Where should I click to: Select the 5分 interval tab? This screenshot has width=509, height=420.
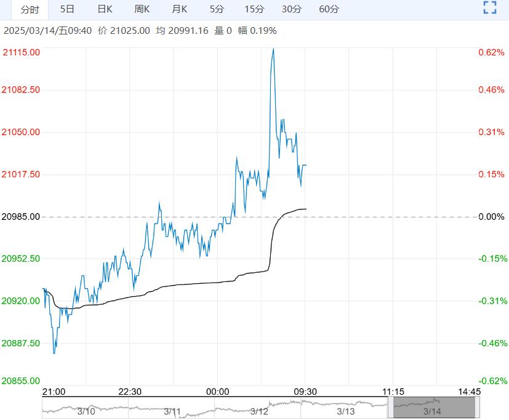(217, 9)
